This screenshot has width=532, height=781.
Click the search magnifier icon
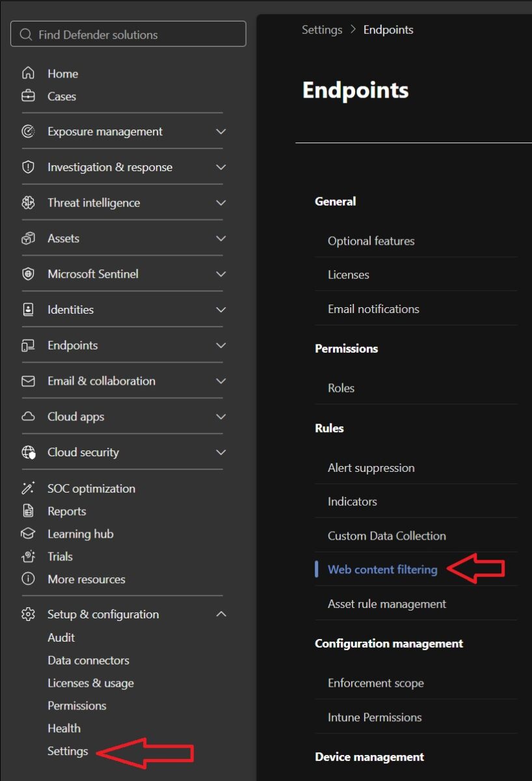click(25, 34)
